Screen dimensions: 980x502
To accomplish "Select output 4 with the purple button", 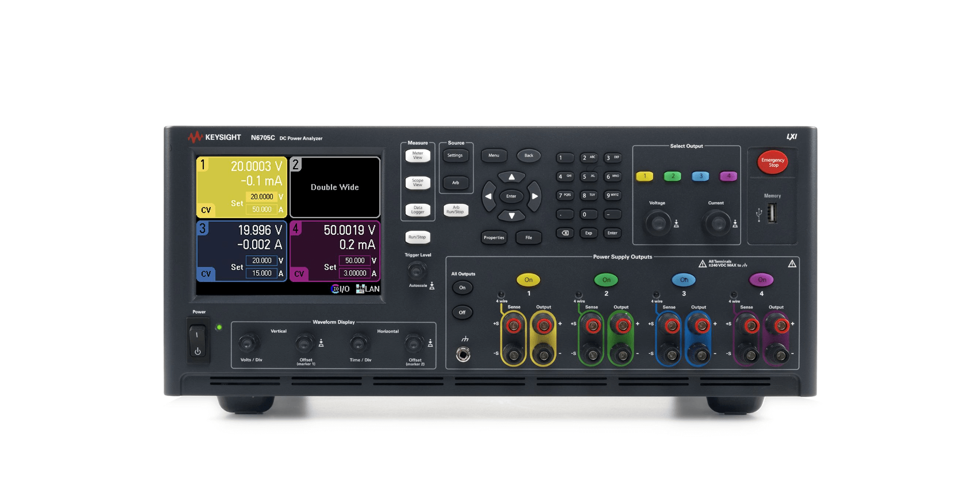I will coord(728,177).
